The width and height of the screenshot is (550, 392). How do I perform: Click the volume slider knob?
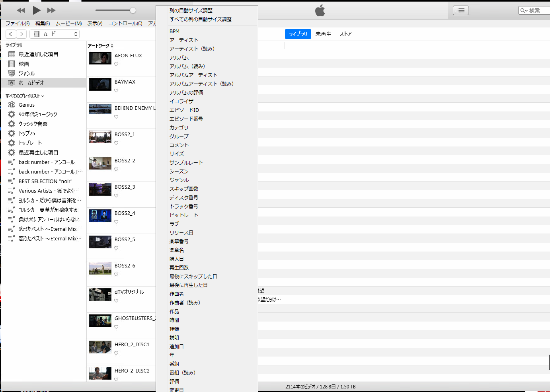tap(133, 10)
